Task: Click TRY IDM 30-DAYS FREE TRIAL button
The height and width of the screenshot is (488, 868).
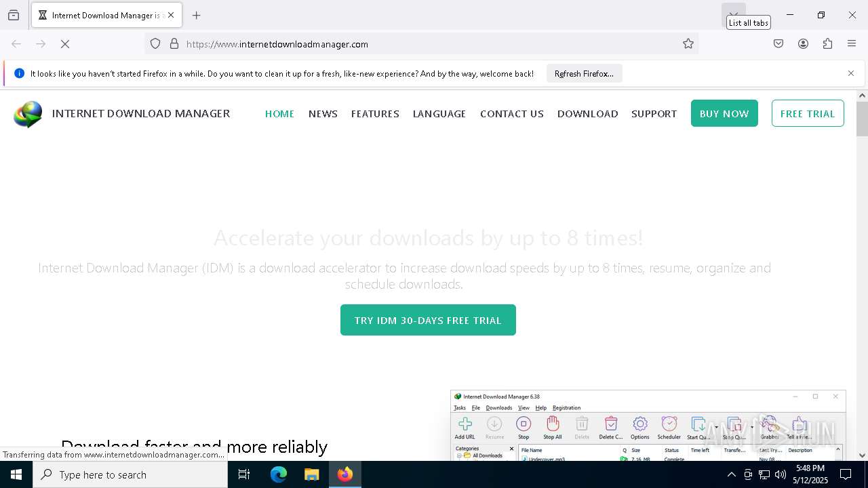Action: [x=428, y=320]
